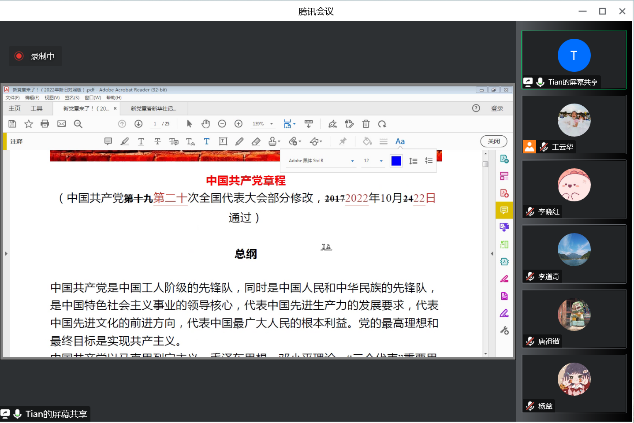Open the yellow comment panel icon in sidebar
634x423 pixels.
504,210
